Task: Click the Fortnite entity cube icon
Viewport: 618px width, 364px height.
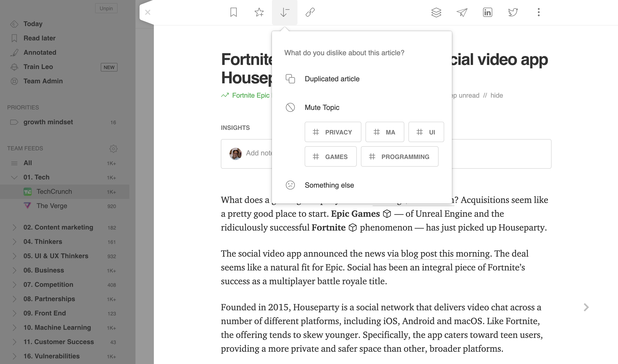Action: pyautogui.click(x=353, y=227)
